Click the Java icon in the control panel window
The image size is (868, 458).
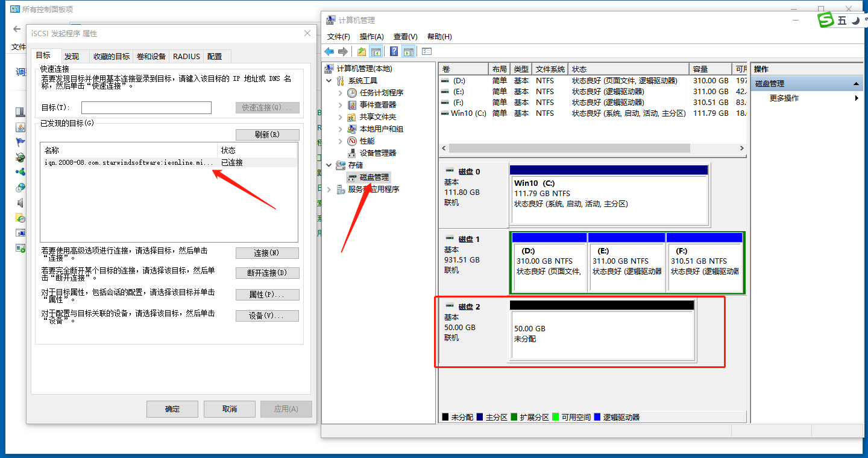(x=20, y=127)
